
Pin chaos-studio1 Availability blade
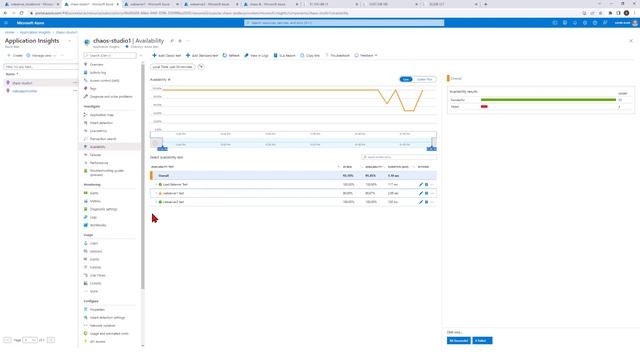coord(172,41)
